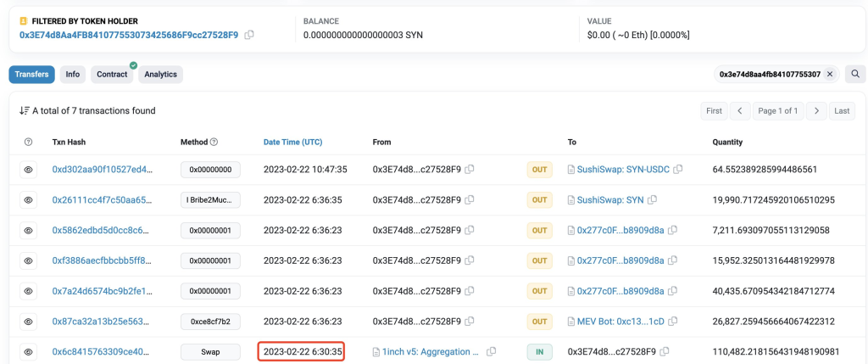Open 1inch v5: Aggregation link
The width and height of the screenshot is (868, 364).
pyautogui.click(x=431, y=352)
